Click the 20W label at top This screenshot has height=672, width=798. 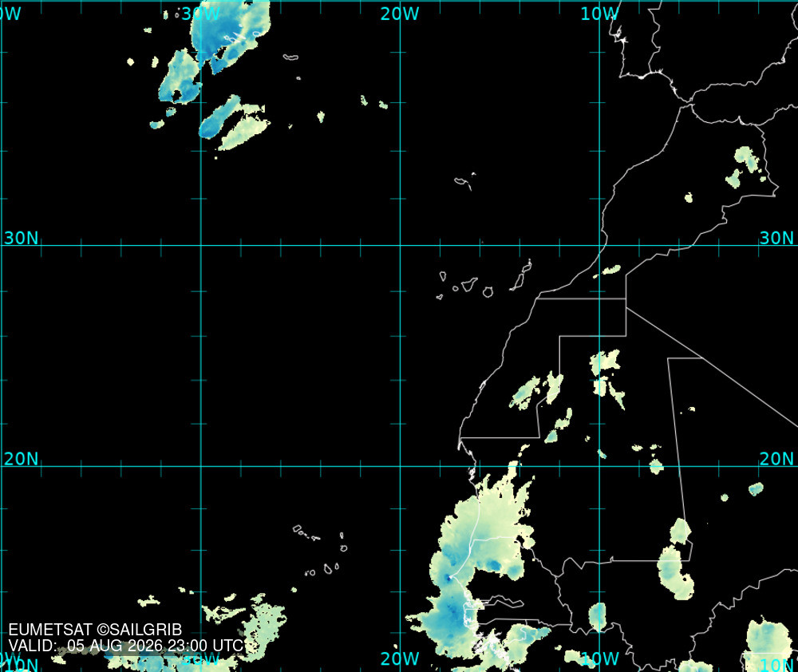pos(400,14)
